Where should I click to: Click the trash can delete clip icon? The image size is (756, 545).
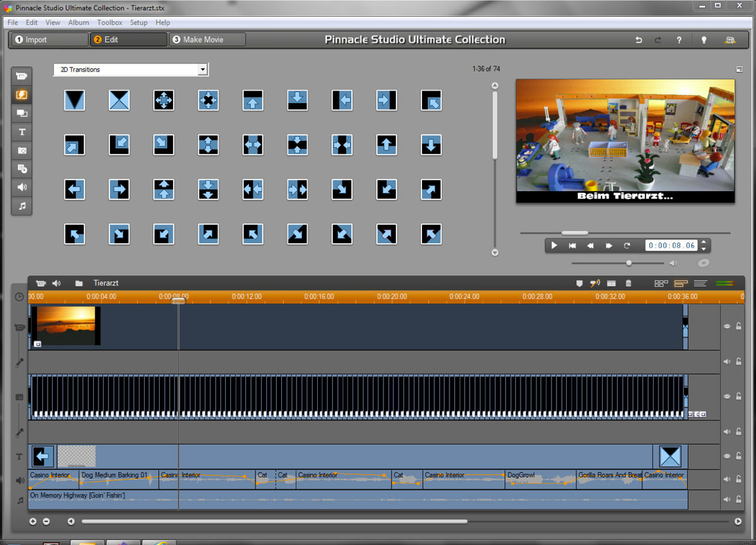point(629,283)
